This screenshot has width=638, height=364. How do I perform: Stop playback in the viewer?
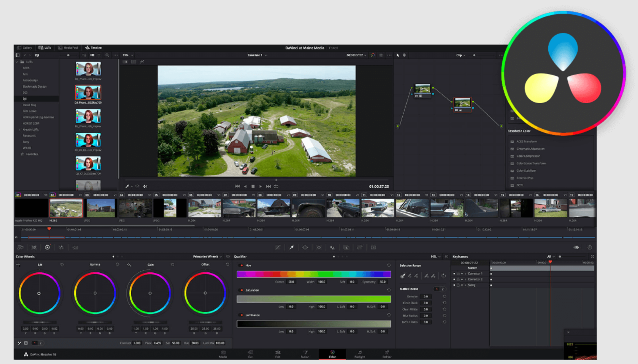coord(253,186)
